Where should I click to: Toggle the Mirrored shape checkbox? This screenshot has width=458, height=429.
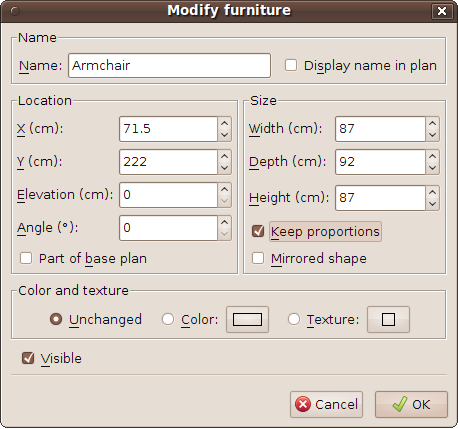point(258,258)
